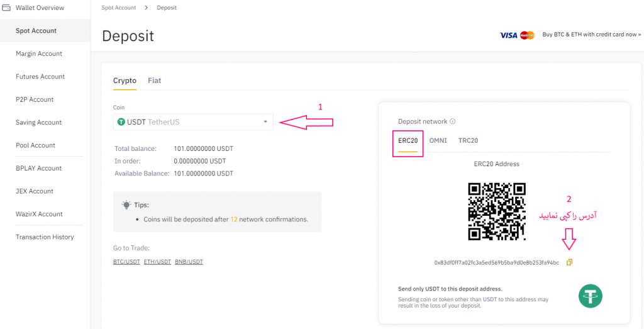The image size is (644, 329).
Task: Open Transaction History in sidebar
Action: click(45, 237)
